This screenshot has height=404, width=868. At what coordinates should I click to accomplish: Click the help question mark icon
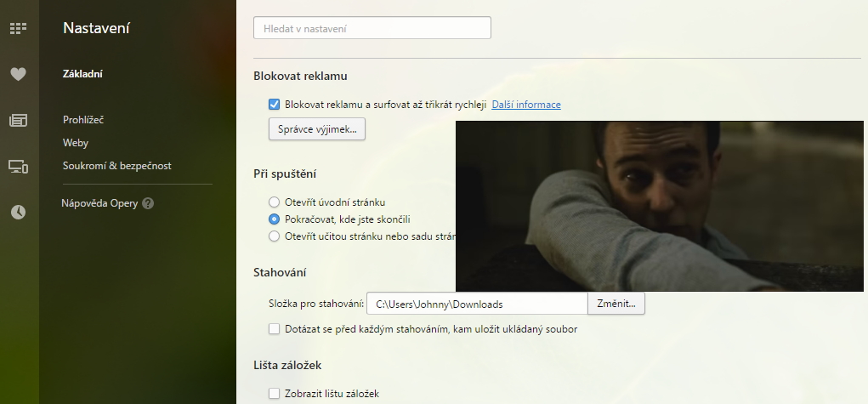[148, 203]
